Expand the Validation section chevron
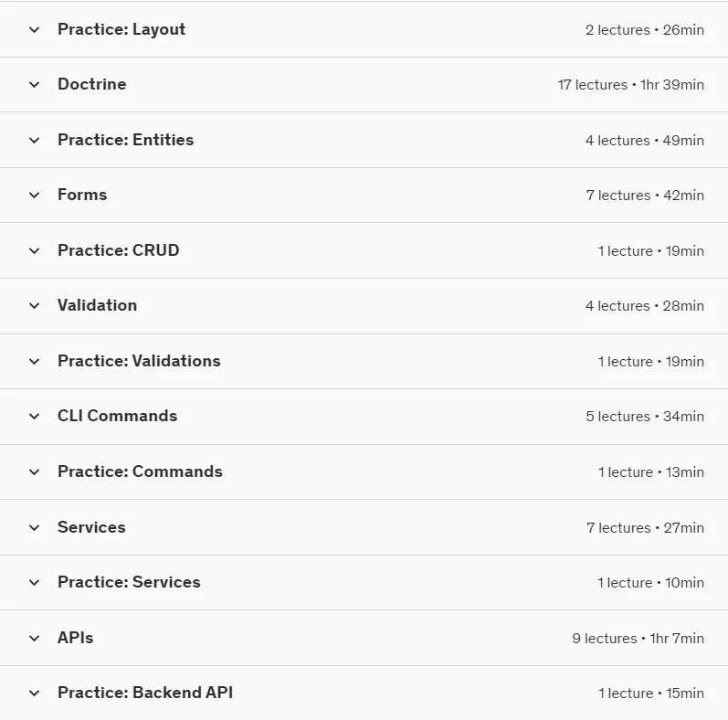Viewport: 728px width, 720px height. click(x=34, y=306)
